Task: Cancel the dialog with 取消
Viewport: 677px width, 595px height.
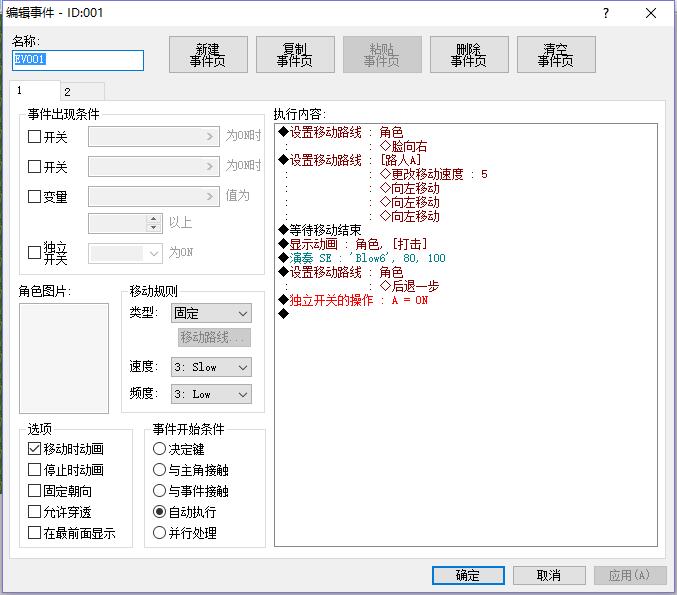Action: tap(549, 575)
